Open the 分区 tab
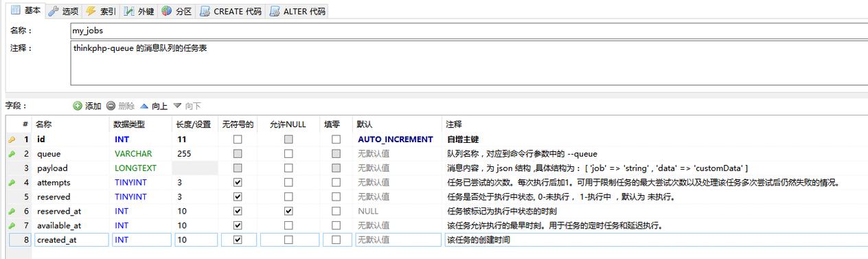This screenshot has width=868, height=259. 177,11
